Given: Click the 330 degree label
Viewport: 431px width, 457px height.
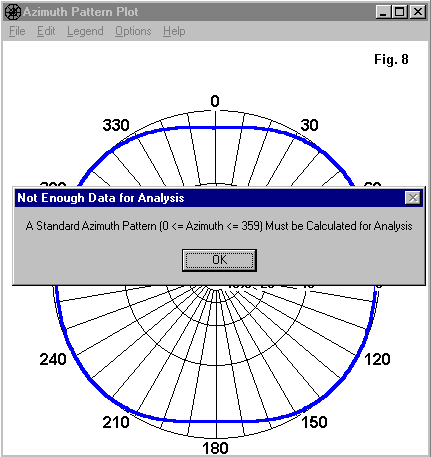Looking at the screenshot, I should pyautogui.click(x=116, y=125).
